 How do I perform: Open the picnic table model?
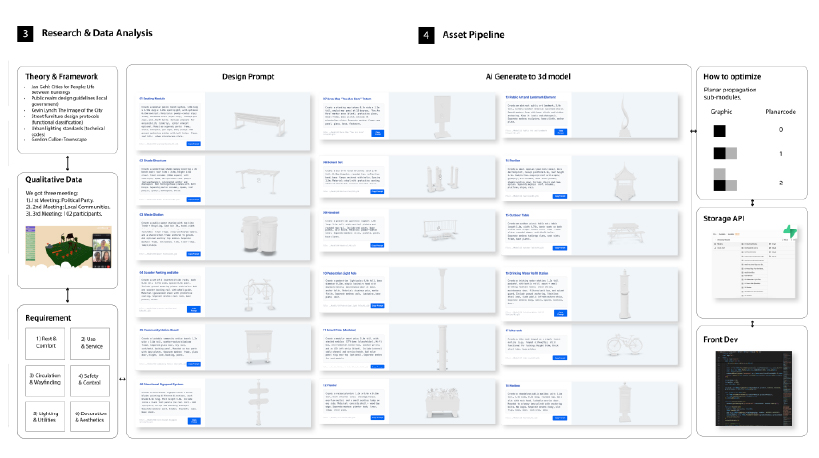(x=625, y=233)
